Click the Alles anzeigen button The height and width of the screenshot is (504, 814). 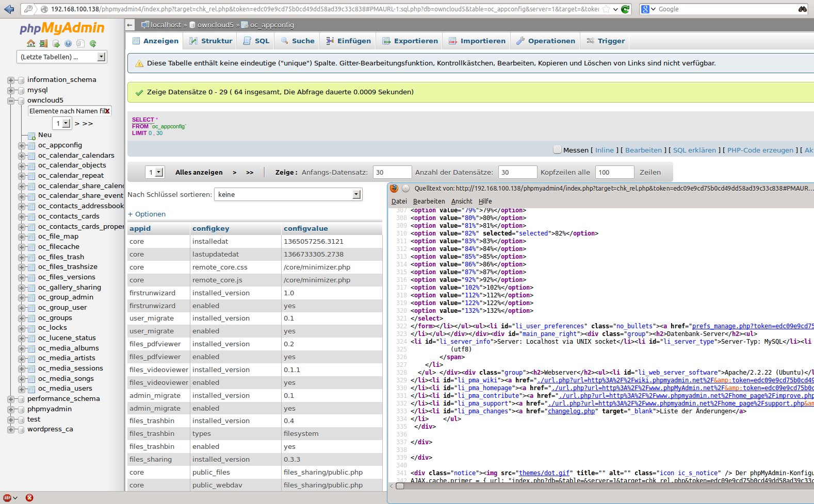[199, 172]
